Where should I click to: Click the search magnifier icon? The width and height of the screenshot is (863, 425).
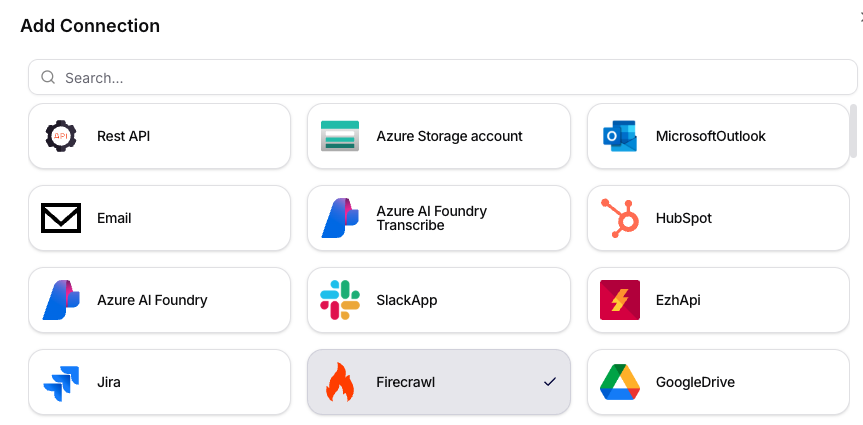[48, 77]
